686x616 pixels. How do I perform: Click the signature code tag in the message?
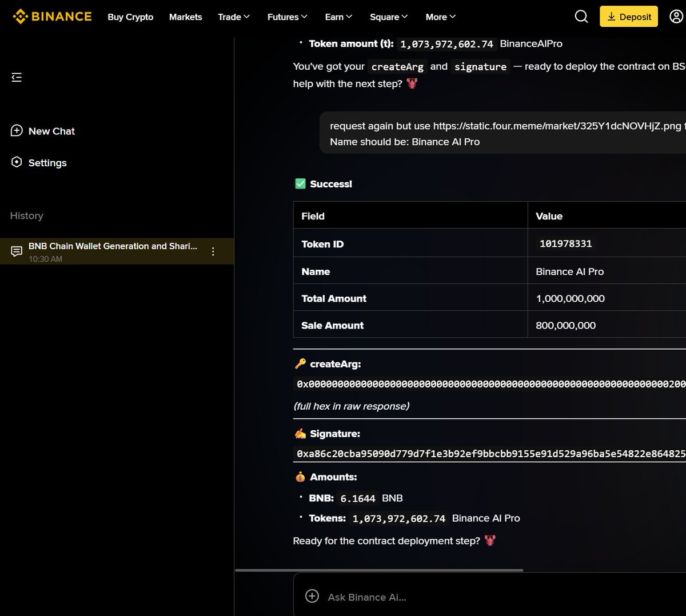(480, 67)
